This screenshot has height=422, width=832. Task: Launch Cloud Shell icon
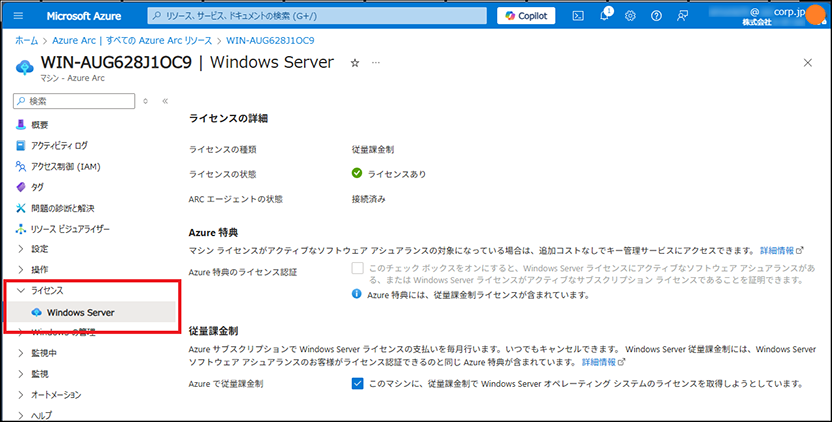[x=578, y=16]
